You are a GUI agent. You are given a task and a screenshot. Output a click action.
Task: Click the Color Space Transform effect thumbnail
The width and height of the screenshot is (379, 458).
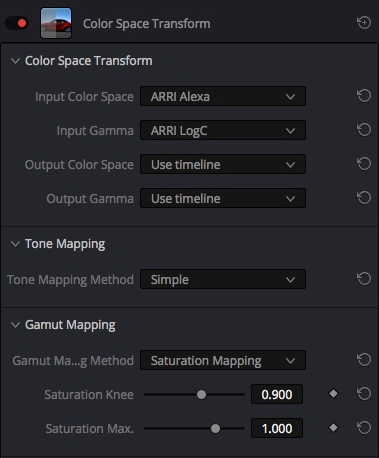[56, 23]
